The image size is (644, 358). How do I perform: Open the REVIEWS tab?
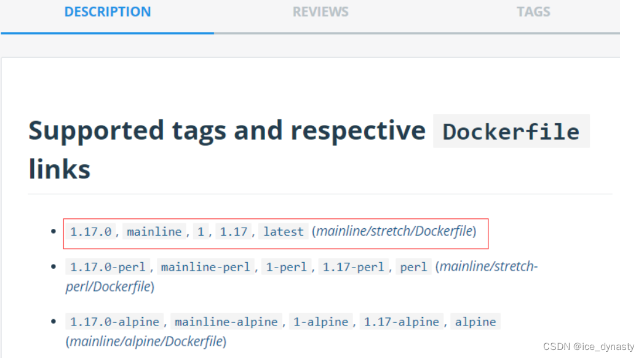tap(320, 11)
